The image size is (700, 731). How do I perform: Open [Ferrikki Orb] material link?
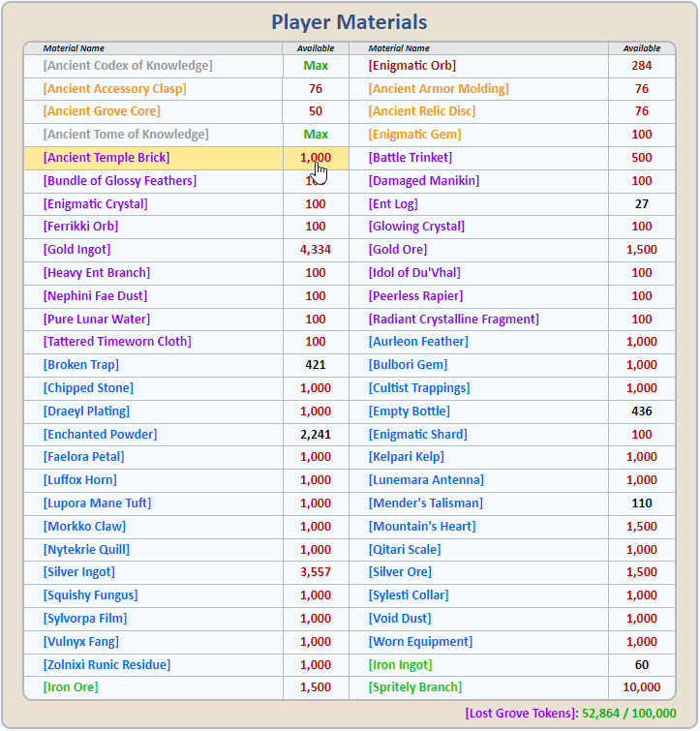click(80, 227)
